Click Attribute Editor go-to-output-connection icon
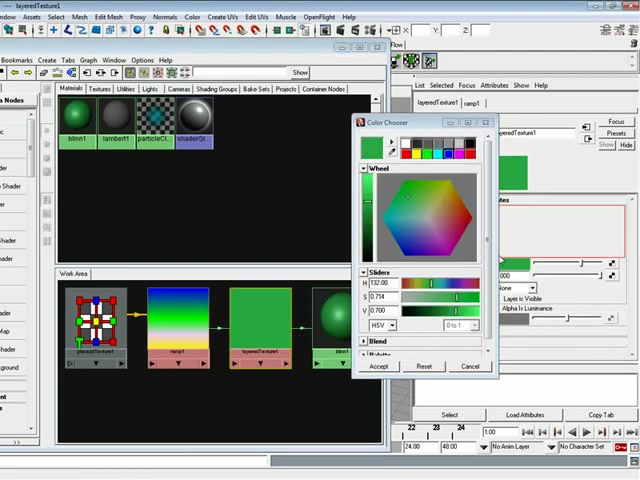The height and width of the screenshot is (480, 640). click(x=588, y=139)
